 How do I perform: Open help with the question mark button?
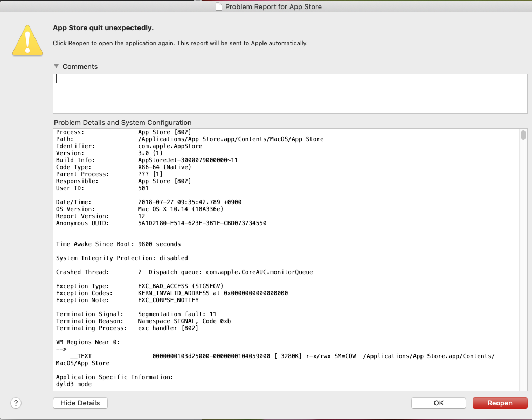pos(16,403)
